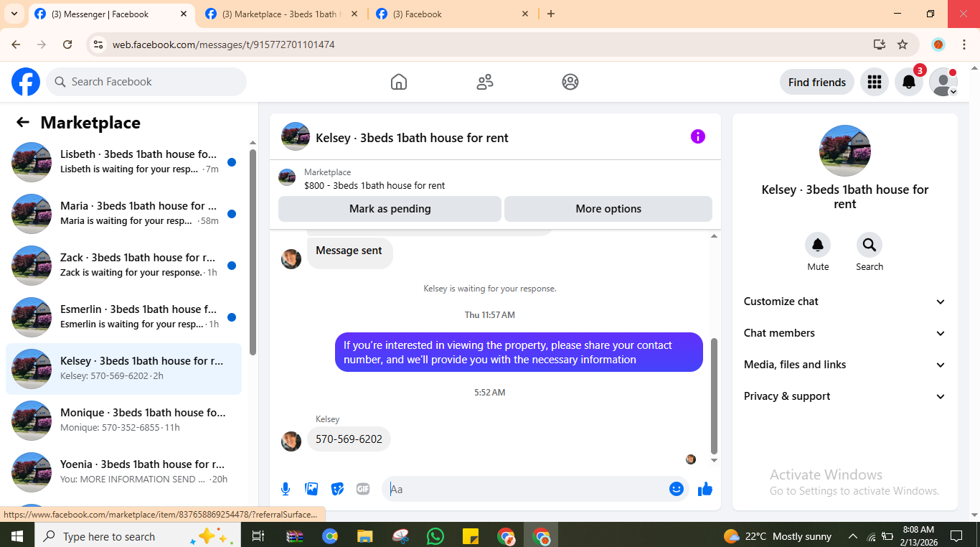The width and height of the screenshot is (980, 547).
Task: Select Kelsey's conversation in list
Action: [x=123, y=369]
